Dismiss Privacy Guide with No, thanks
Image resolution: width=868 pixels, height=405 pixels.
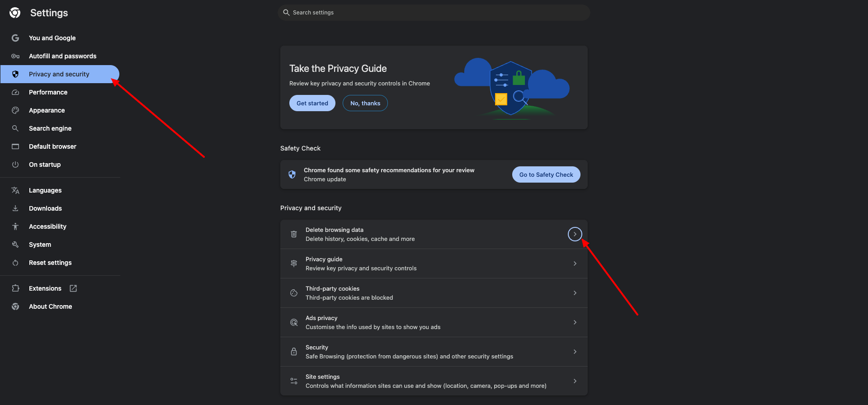(x=365, y=103)
